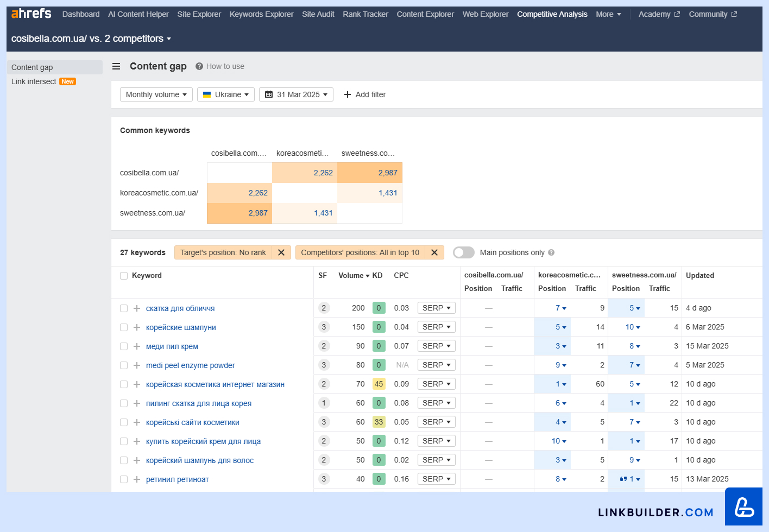
Task: Open sweetness position 5 dropdown for скатка для обличчя
Action: point(635,308)
